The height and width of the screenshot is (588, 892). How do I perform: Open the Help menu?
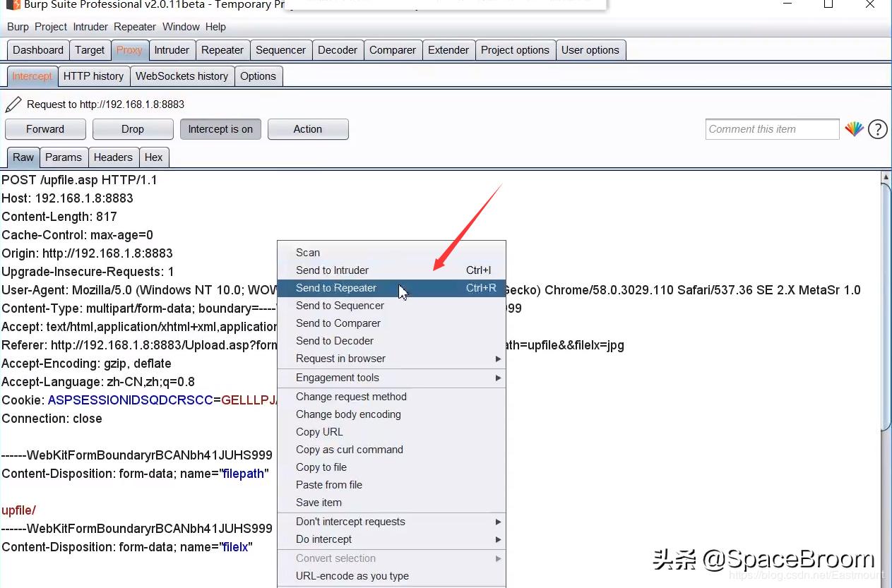pos(215,27)
